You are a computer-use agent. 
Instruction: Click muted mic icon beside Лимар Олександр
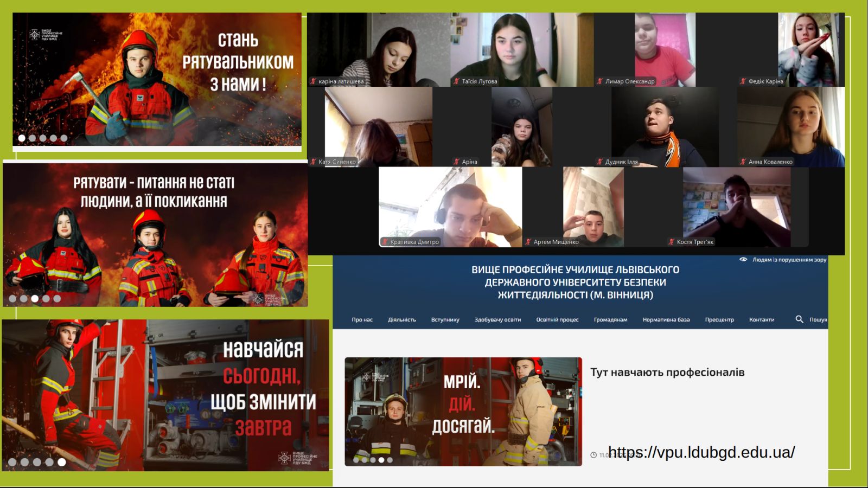click(x=600, y=81)
